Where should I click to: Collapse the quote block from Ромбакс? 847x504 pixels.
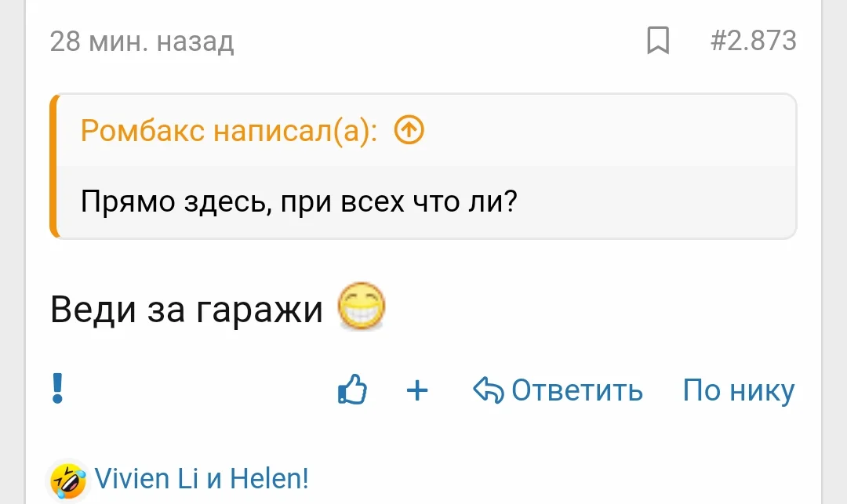click(x=54, y=166)
